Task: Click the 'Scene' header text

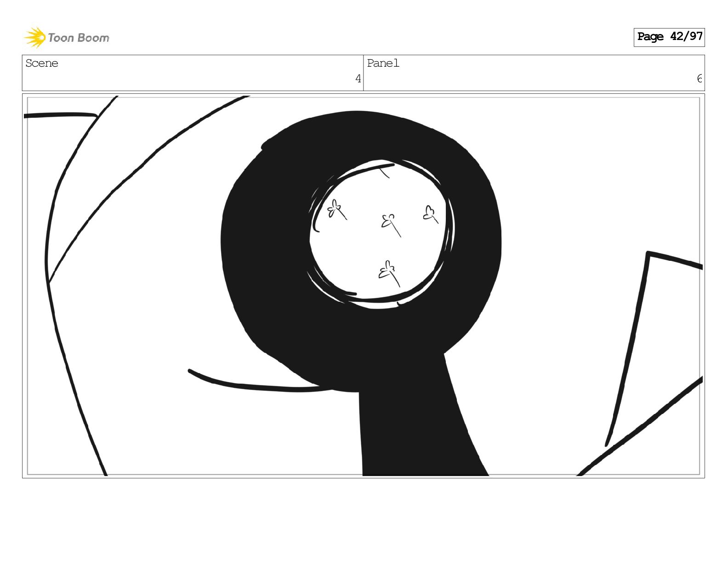Action: click(x=42, y=63)
